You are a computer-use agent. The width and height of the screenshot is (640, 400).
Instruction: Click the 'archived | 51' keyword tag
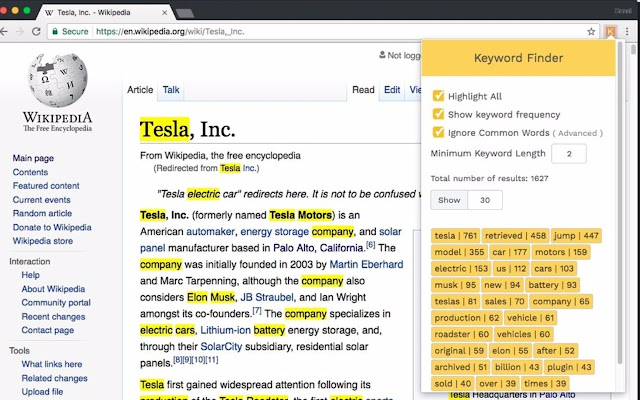tap(460, 367)
